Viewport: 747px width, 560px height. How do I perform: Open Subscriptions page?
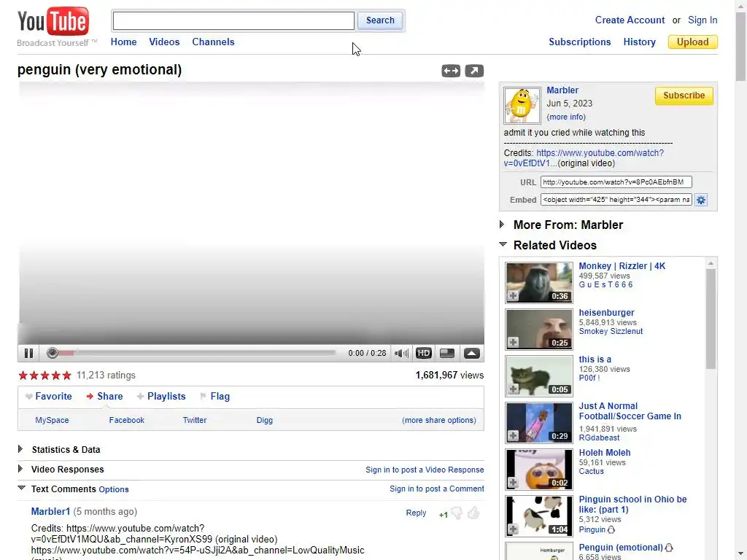(580, 42)
